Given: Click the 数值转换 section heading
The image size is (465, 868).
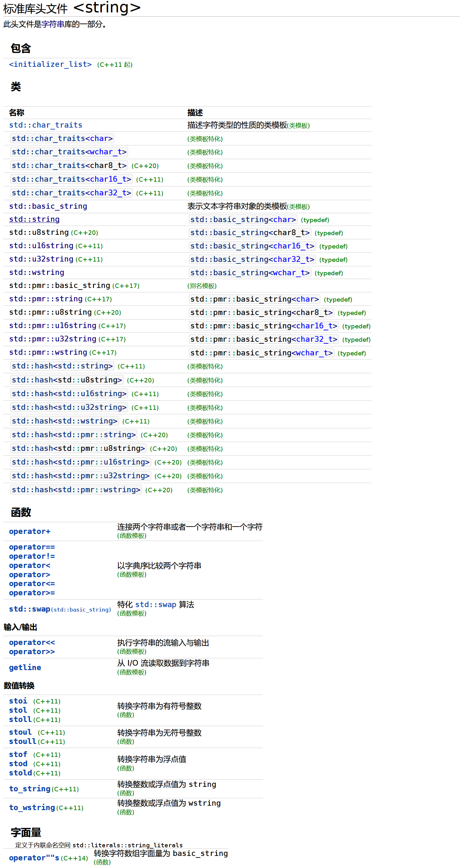Looking at the screenshot, I should tap(19, 686).
